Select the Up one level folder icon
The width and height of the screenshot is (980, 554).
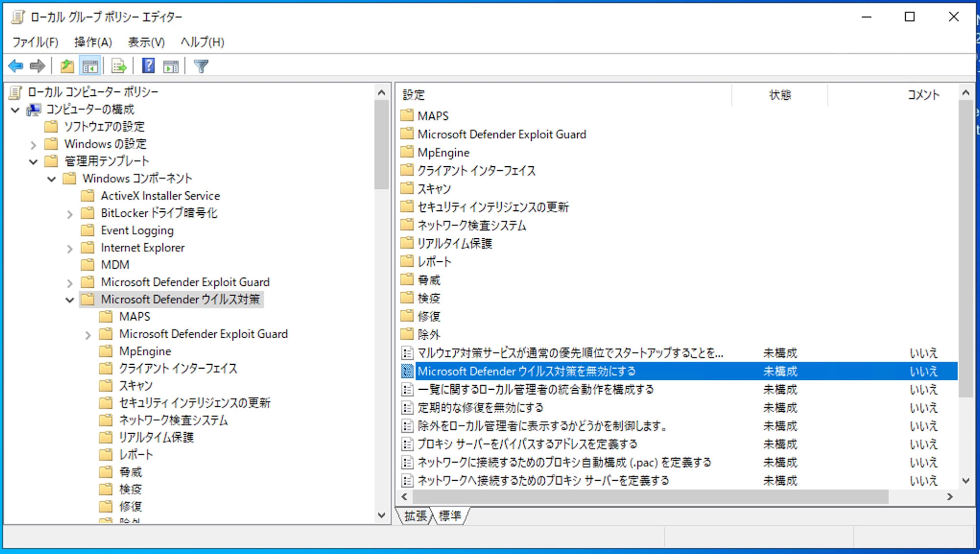[67, 66]
